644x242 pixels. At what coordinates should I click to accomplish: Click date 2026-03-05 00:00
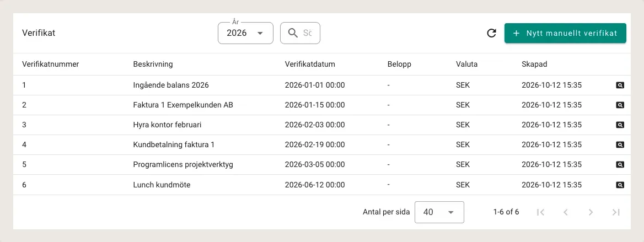click(315, 164)
